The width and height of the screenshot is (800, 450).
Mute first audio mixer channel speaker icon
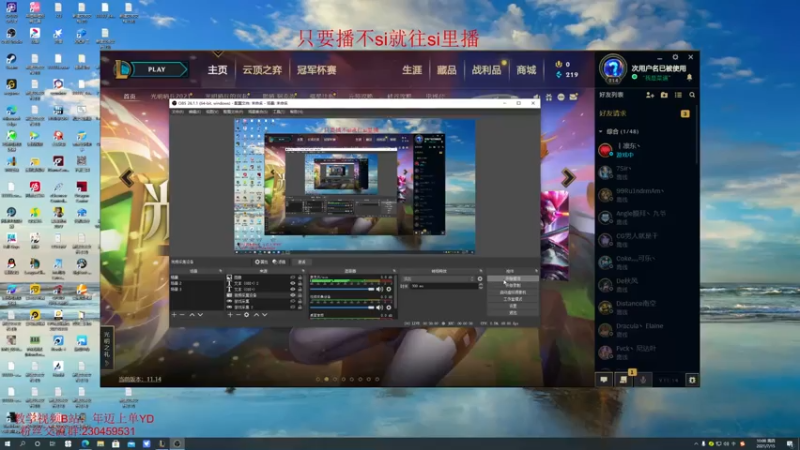coord(380,289)
